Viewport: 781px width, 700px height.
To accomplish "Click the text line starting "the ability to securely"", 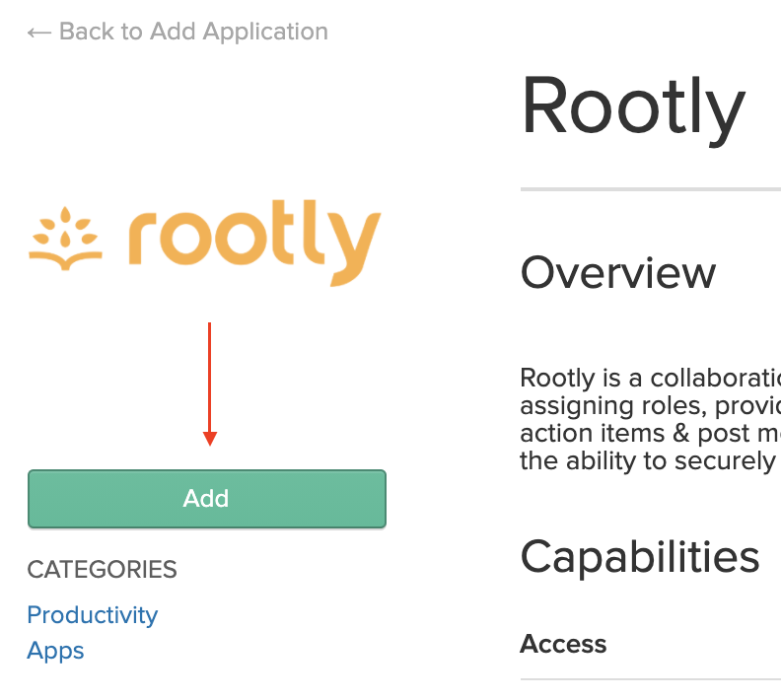I will [647, 460].
